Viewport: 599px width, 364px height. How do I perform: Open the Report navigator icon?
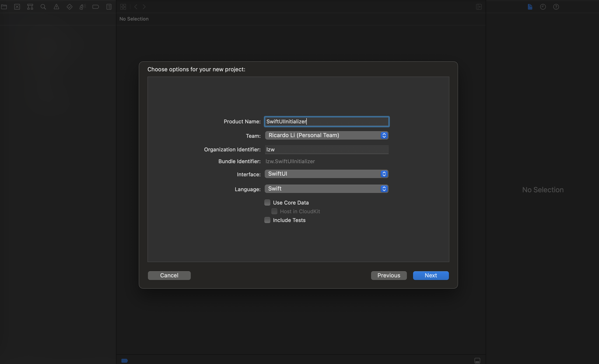coord(109,7)
